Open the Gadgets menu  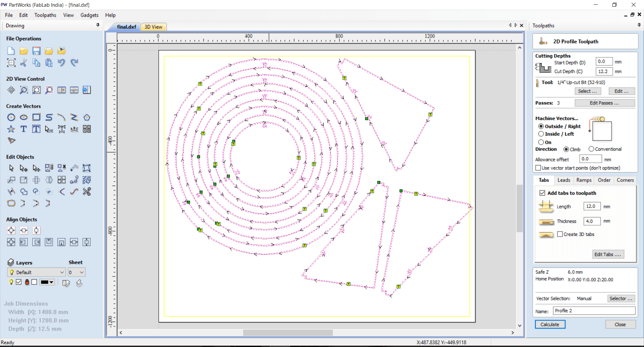pos(90,15)
